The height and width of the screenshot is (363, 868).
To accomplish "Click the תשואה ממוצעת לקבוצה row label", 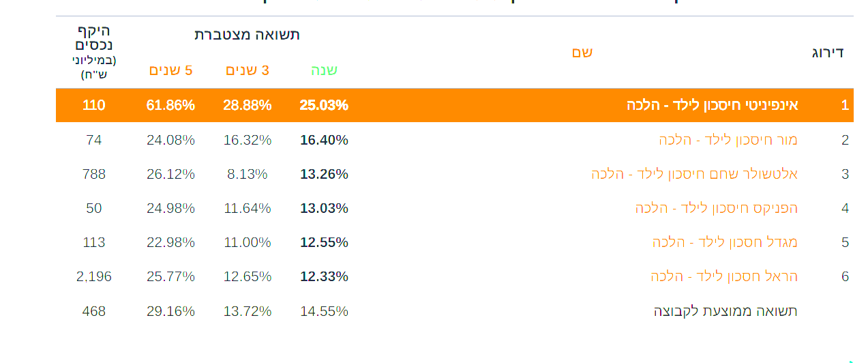I will (725, 311).
